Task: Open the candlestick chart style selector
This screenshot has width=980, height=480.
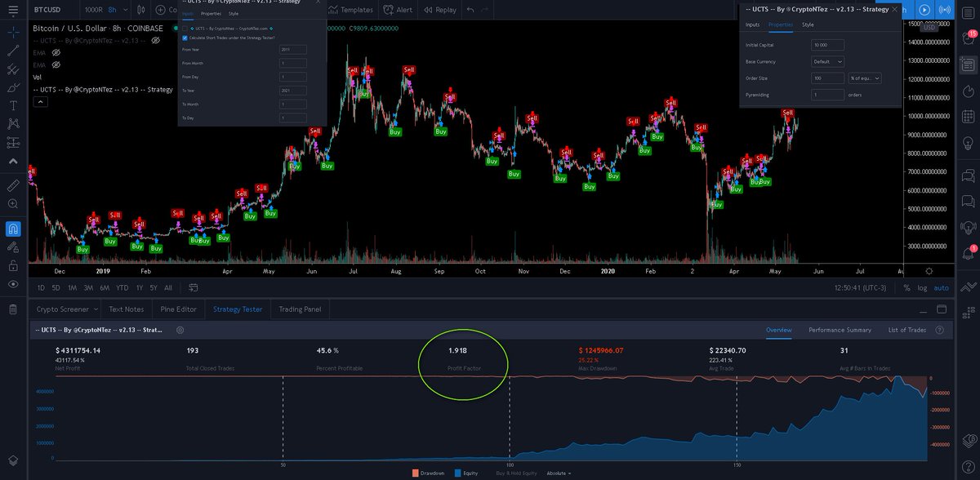Action: (x=143, y=10)
